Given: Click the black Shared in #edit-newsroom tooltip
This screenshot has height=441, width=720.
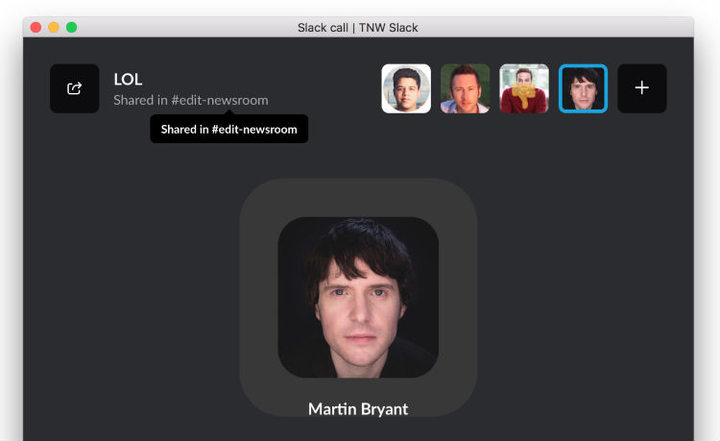Looking at the screenshot, I should click(x=229, y=129).
